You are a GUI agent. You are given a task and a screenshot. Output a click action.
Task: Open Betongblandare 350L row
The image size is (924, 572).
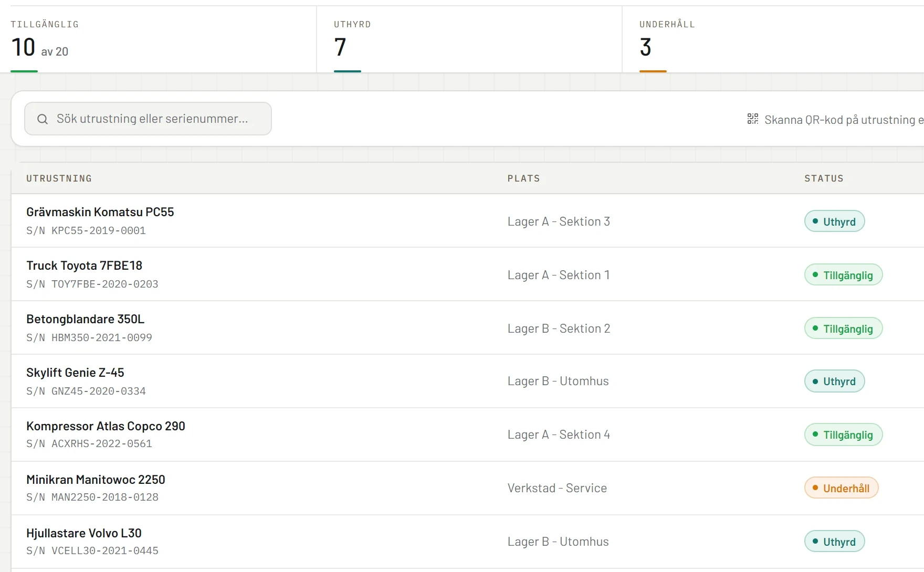[x=467, y=328]
